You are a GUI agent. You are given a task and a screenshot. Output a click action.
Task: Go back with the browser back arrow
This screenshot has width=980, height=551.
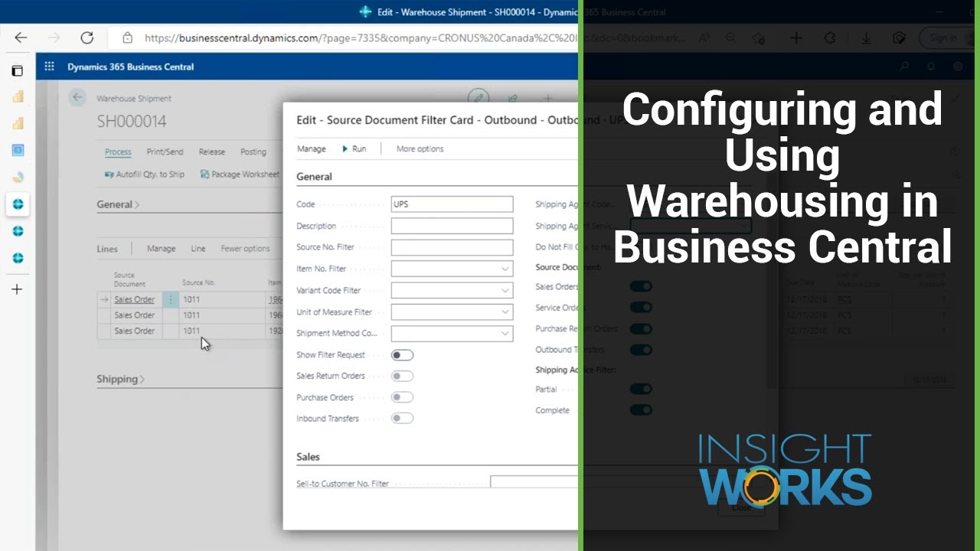pos(21,37)
